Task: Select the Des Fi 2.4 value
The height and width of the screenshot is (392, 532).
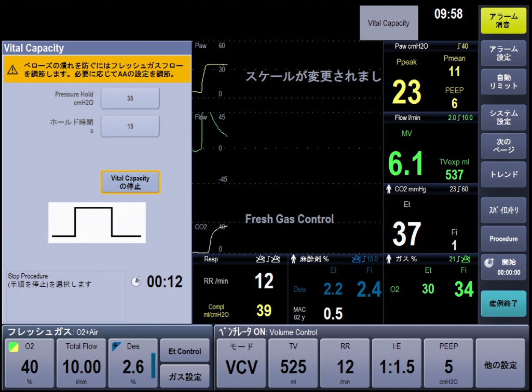Action: [369, 289]
